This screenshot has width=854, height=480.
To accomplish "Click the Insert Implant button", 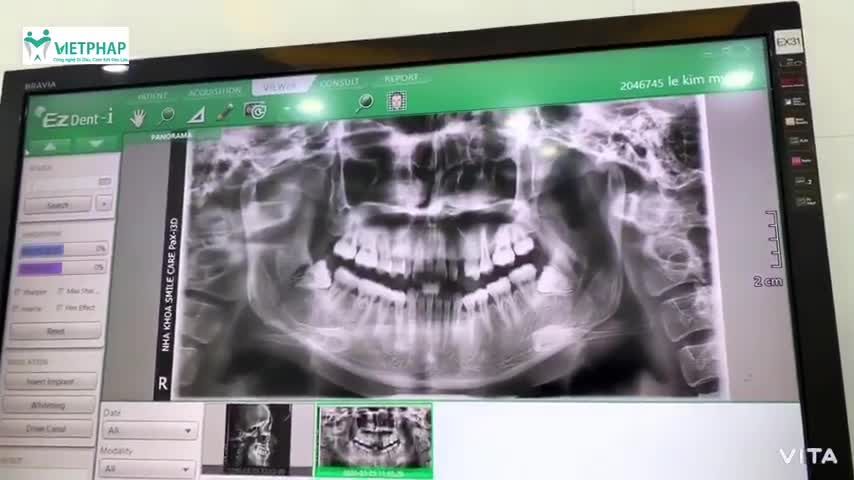I will (50, 381).
